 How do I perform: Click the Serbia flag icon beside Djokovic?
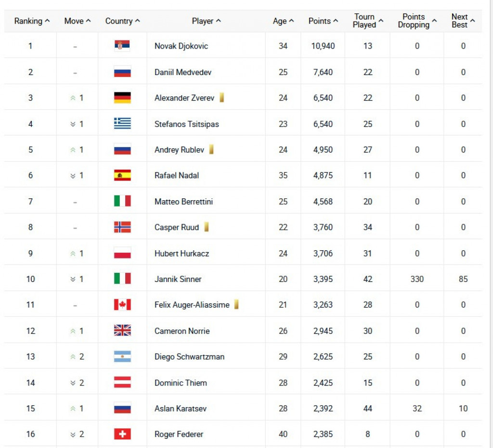click(x=122, y=46)
